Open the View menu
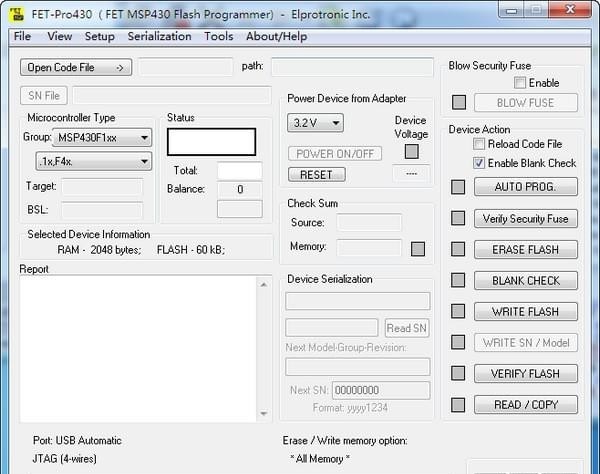This screenshot has width=600, height=474. (60, 36)
